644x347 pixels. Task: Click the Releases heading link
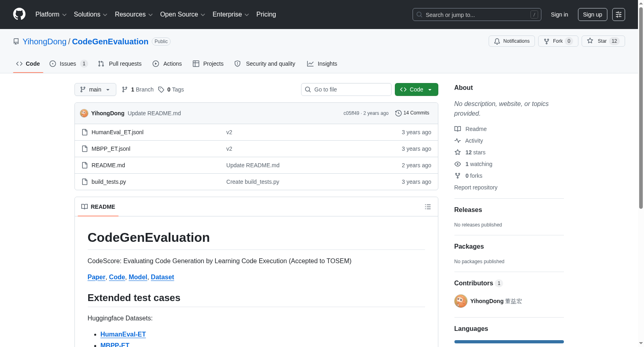(x=468, y=210)
